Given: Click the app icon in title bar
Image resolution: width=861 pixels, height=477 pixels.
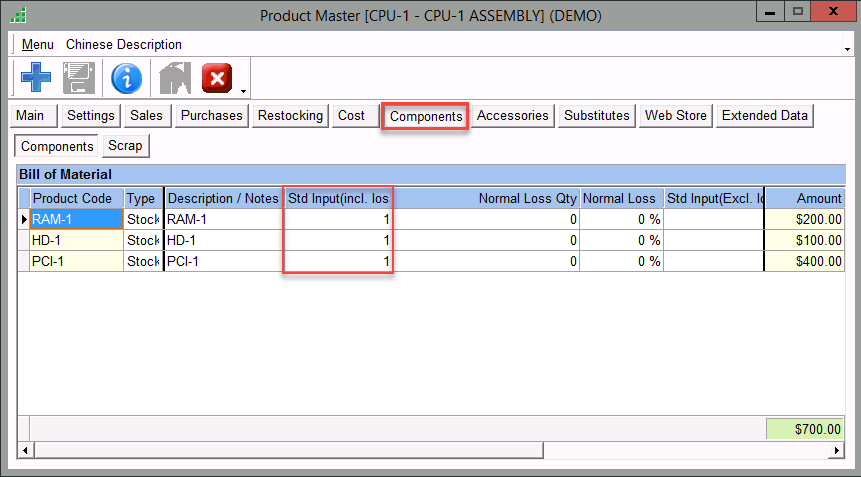Looking at the screenshot, I should [x=18, y=15].
